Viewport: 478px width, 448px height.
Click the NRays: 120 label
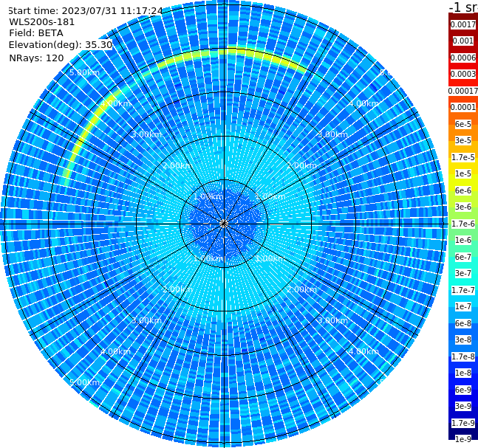pos(36,58)
